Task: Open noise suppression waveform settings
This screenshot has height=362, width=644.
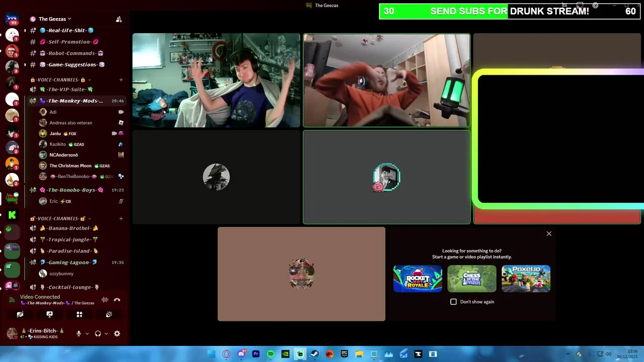Action: (105, 300)
